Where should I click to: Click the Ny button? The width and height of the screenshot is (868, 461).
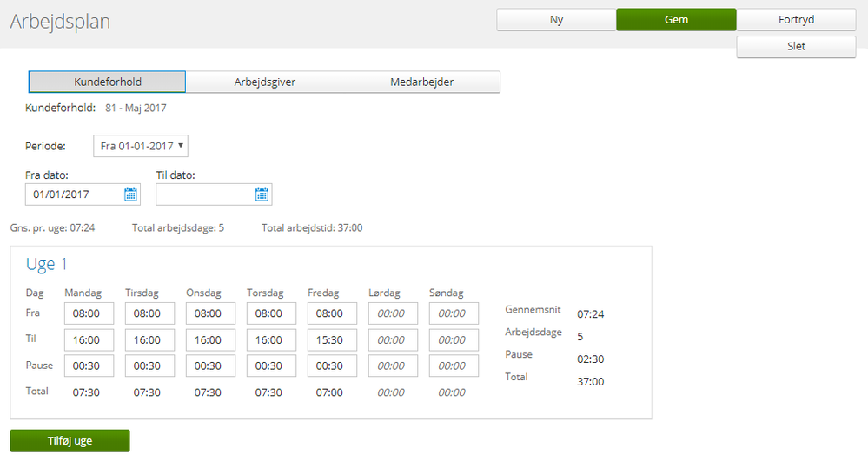(556, 19)
